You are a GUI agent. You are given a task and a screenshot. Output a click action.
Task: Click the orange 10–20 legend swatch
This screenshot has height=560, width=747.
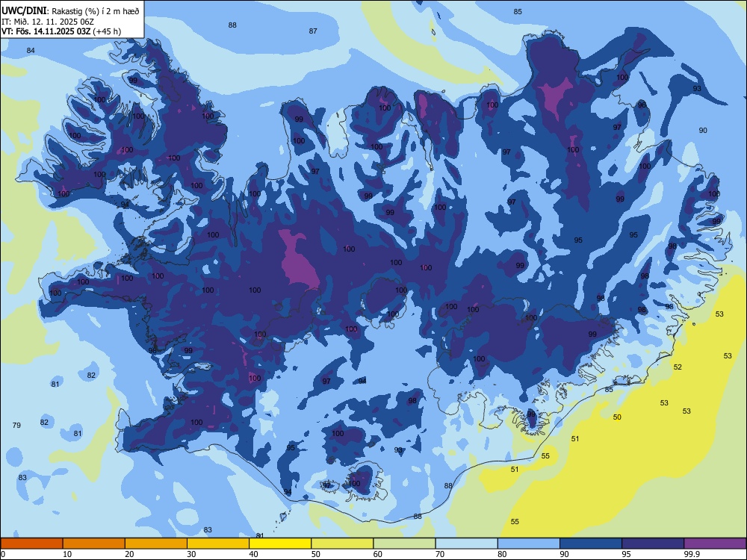click(94, 544)
